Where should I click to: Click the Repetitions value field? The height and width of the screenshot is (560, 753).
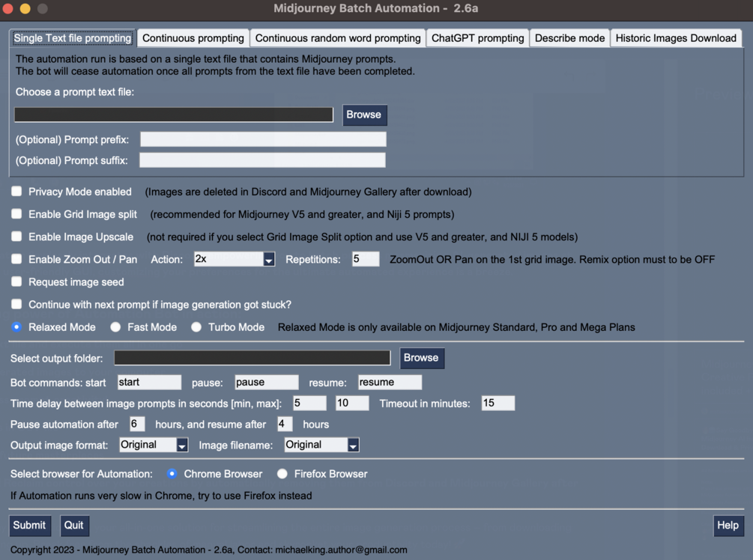pos(366,259)
